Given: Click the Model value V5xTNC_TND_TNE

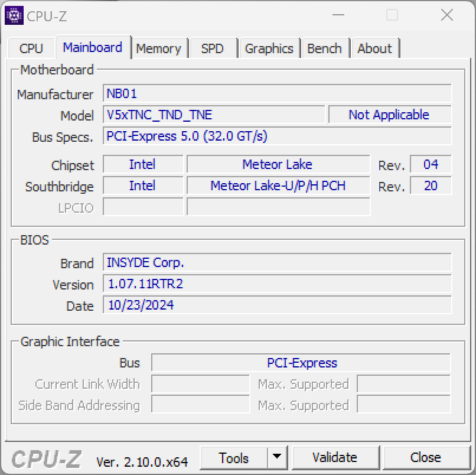Looking at the screenshot, I should pos(214,115).
